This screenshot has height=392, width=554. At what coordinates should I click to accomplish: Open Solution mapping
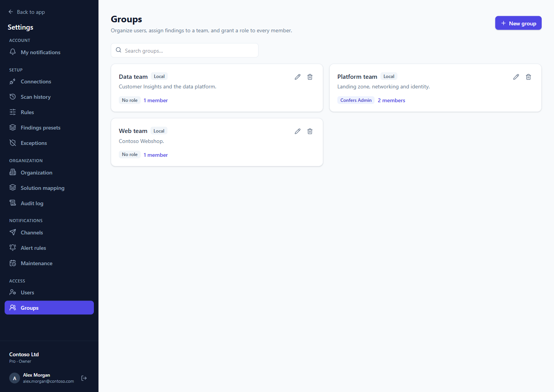(49, 188)
